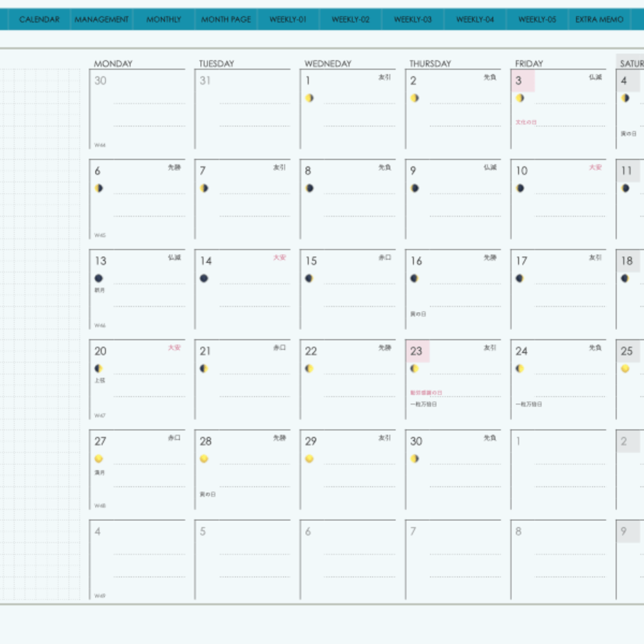The height and width of the screenshot is (644, 644).
Task: Select the moon icon on Tuesday 28
Action: (x=204, y=458)
